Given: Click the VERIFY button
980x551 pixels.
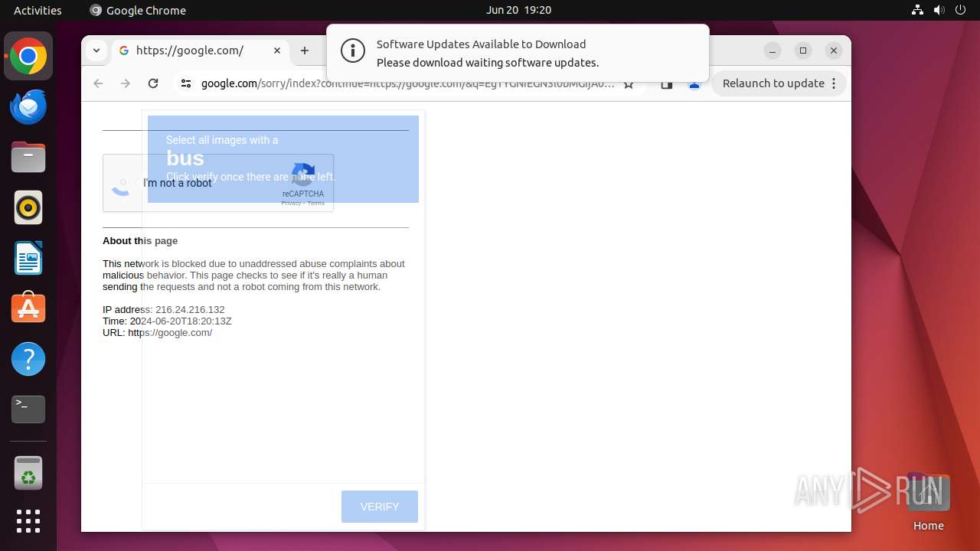Looking at the screenshot, I should tap(380, 507).
